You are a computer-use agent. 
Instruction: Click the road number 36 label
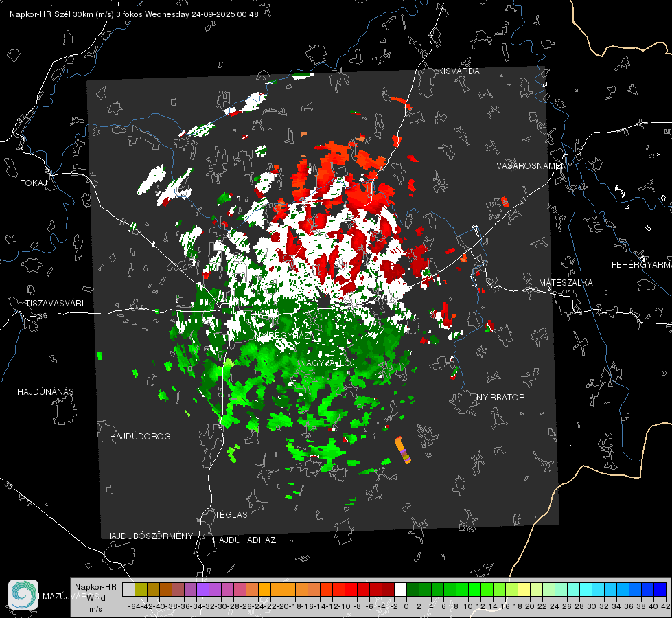43,316
